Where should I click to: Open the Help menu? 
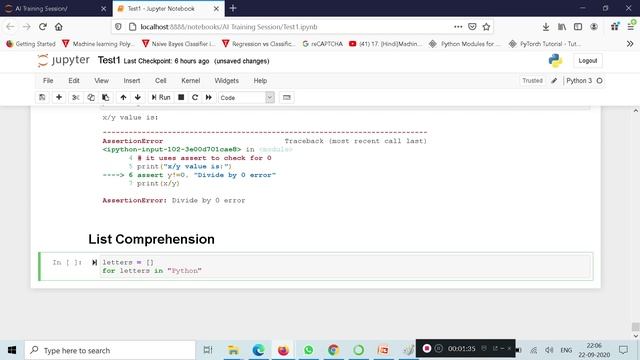click(x=260, y=81)
